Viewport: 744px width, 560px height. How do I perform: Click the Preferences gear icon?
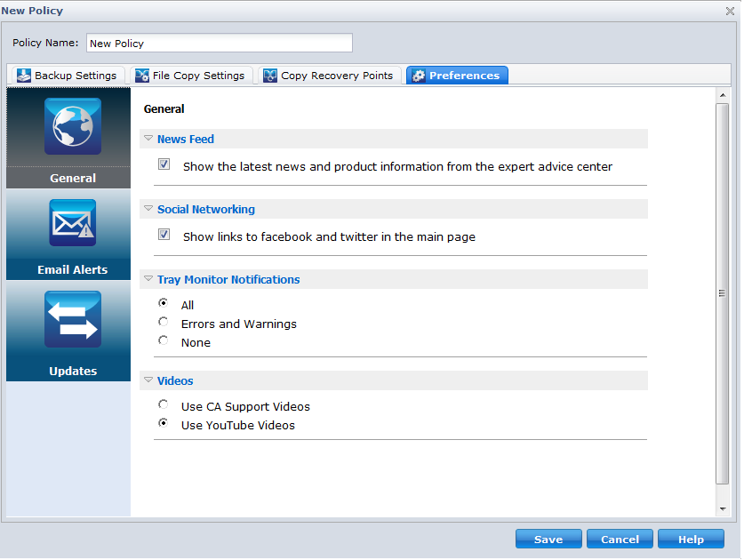419,76
